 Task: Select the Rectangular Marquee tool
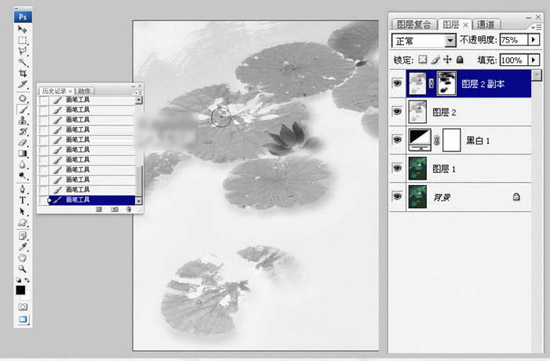(22, 40)
